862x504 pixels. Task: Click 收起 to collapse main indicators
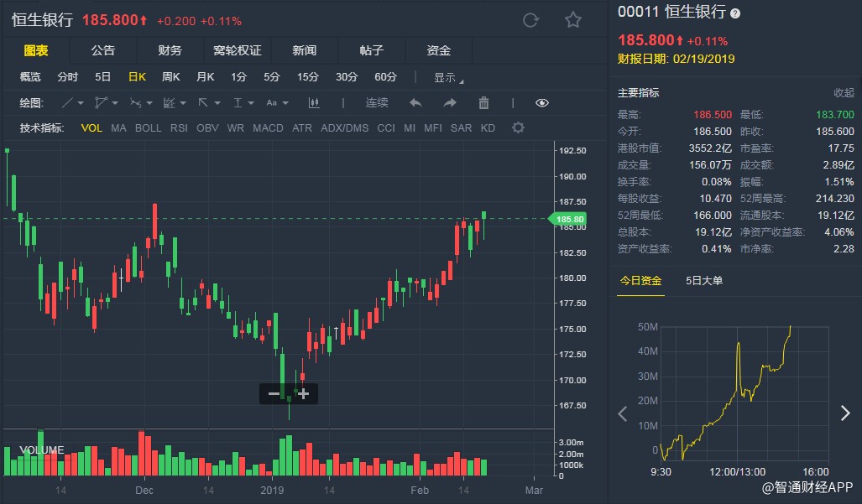(843, 92)
